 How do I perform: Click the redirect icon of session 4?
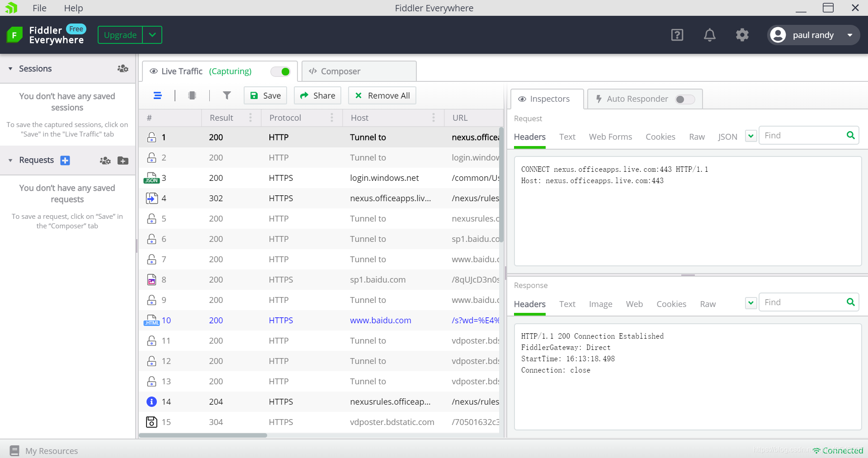coord(152,198)
